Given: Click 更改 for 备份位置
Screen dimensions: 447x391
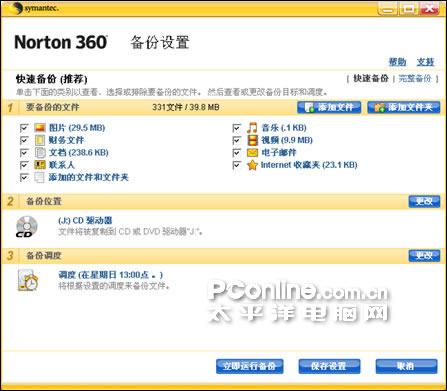Looking at the screenshot, I should click(x=424, y=201).
